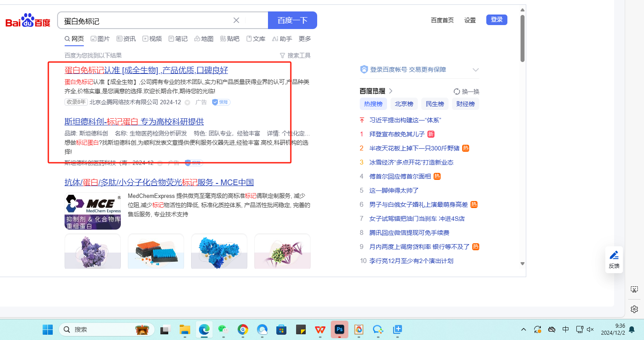Toggle the volume mute icon in system tray
The height and width of the screenshot is (340, 644).
[x=590, y=329]
